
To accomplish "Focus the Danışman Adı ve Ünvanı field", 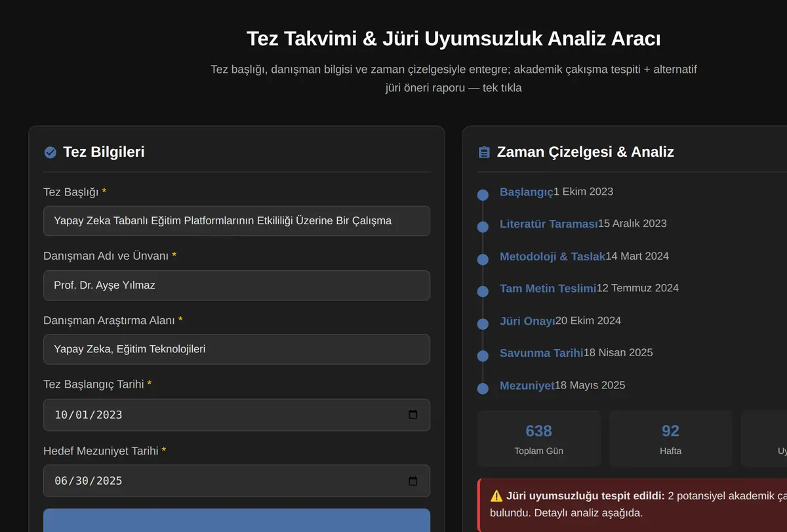I will tap(237, 285).
